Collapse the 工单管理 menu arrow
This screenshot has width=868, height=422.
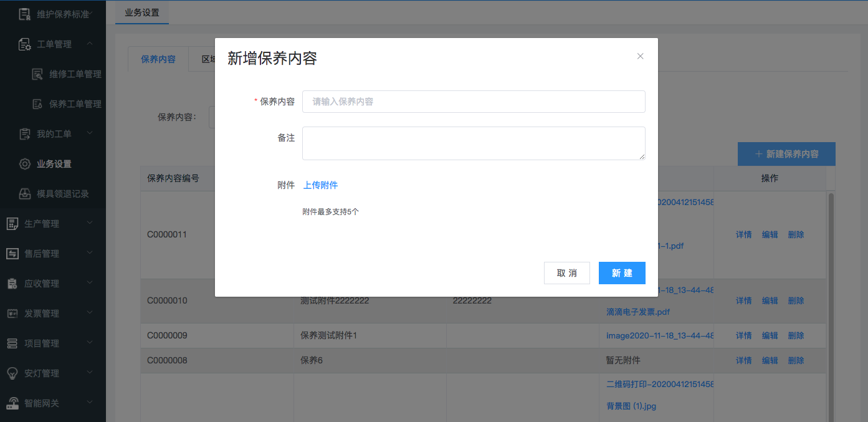click(x=90, y=44)
